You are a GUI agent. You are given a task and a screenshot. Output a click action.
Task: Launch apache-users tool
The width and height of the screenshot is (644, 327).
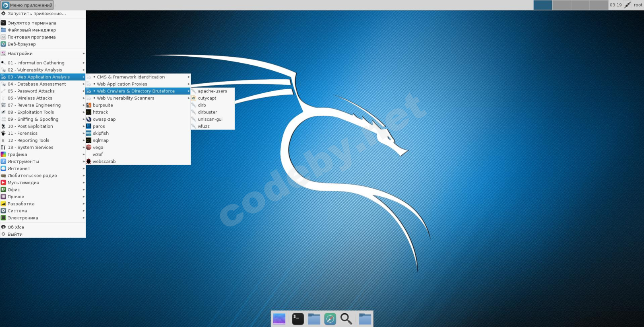click(x=213, y=91)
